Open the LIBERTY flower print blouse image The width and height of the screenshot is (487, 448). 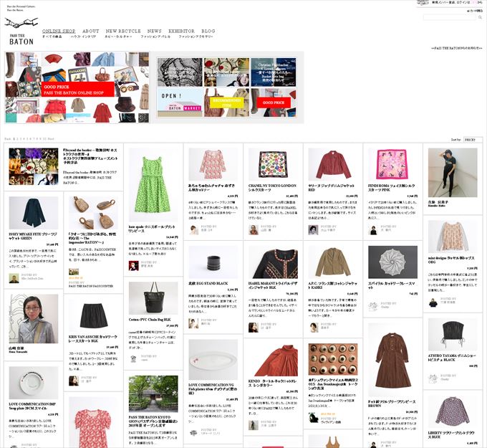coord(453,412)
